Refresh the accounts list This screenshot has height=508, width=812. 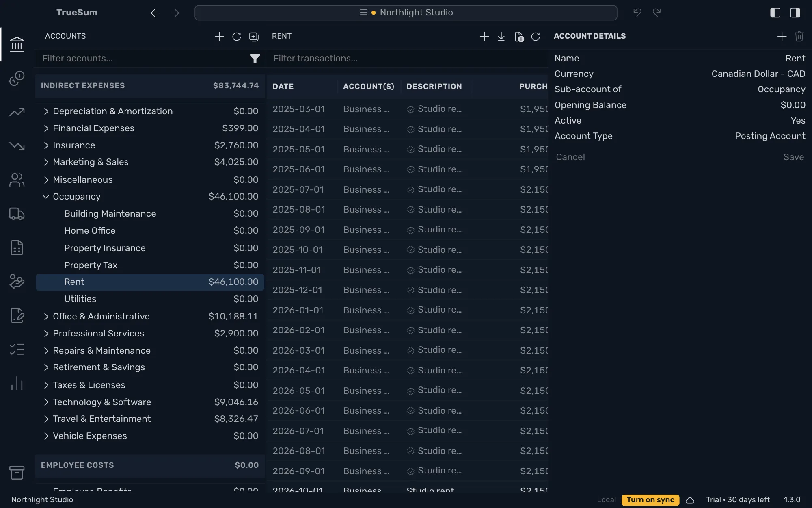236,37
